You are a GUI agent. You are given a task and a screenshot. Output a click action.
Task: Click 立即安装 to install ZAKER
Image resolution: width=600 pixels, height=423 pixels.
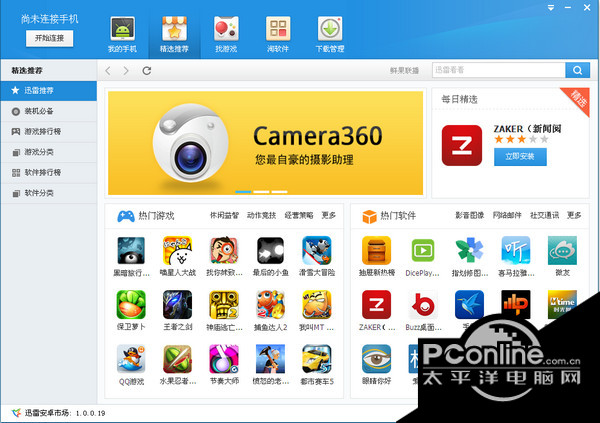point(520,157)
